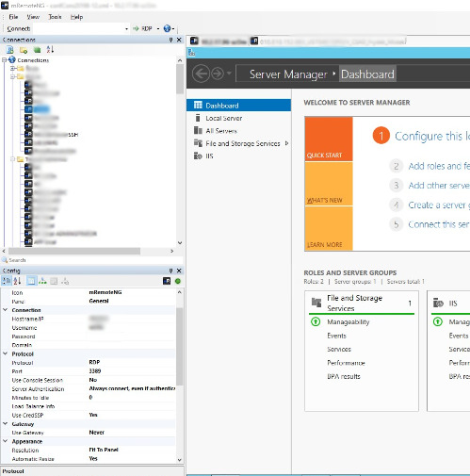Screen dimensions: 470x476
Task: Open the navigation history dropdown in Server Manager
Action: point(229,74)
